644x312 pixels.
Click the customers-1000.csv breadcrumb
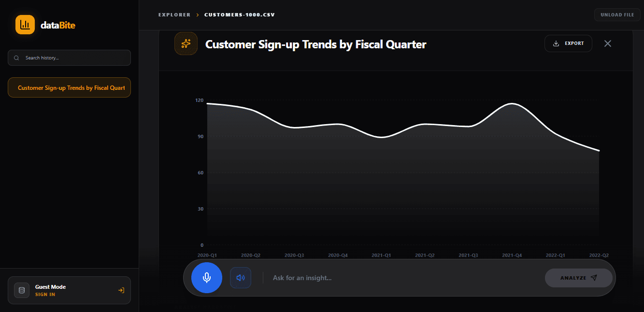[x=240, y=15]
